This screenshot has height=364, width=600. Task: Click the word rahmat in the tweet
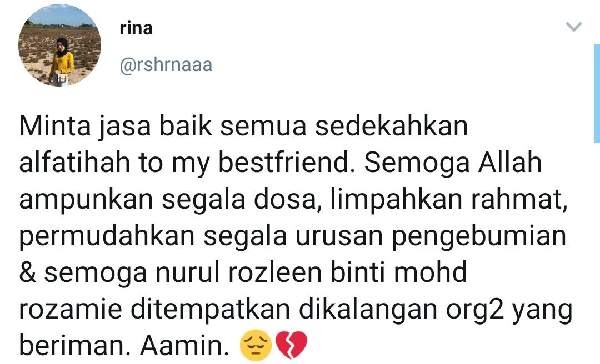pyautogui.click(x=518, y=200)
